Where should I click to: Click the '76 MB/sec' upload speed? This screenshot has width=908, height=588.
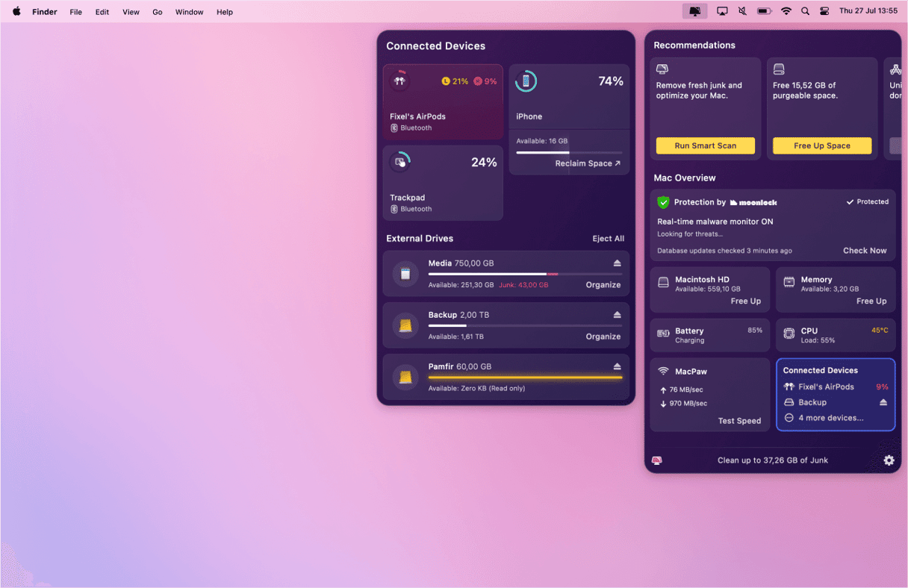[686, 390]
